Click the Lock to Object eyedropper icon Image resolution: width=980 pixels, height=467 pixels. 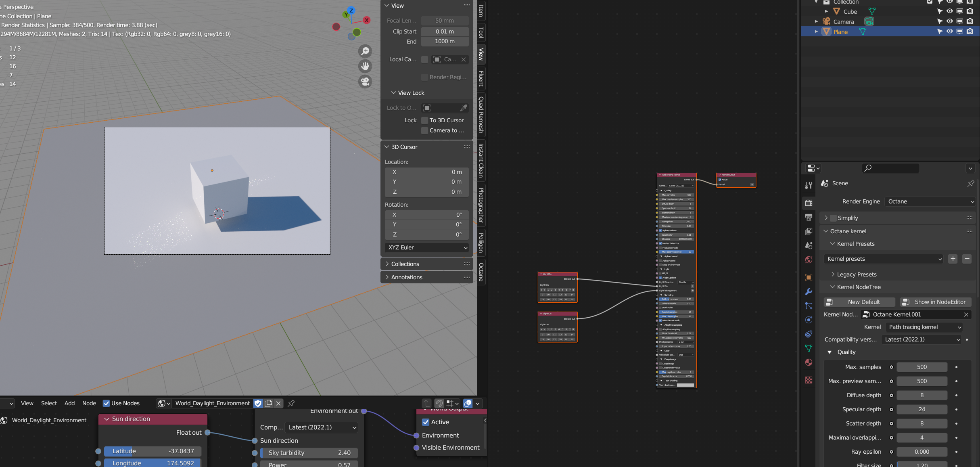[464, 108]
